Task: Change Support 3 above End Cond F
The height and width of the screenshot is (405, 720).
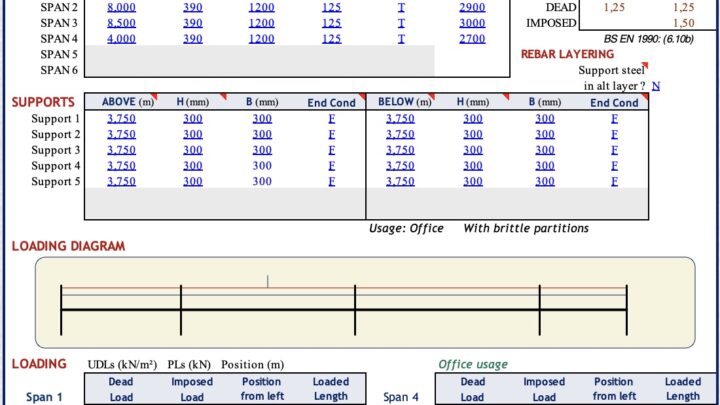Action: point(331,150)
